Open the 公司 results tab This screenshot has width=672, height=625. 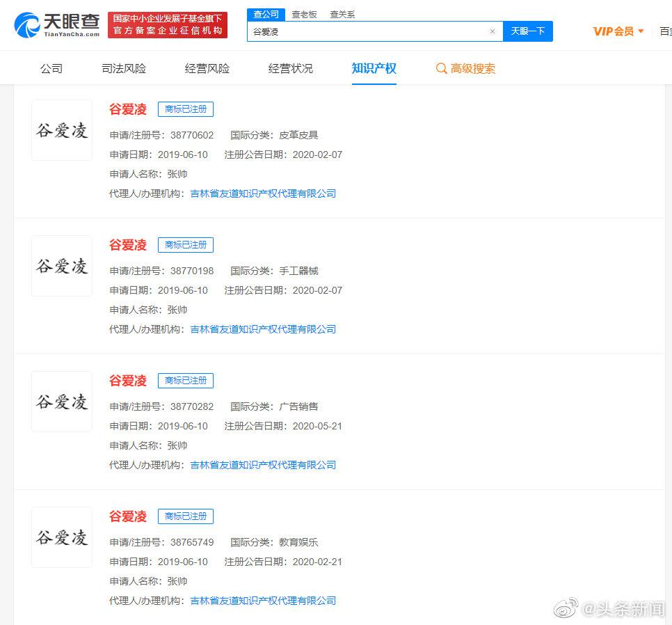(x=51, y=68)
